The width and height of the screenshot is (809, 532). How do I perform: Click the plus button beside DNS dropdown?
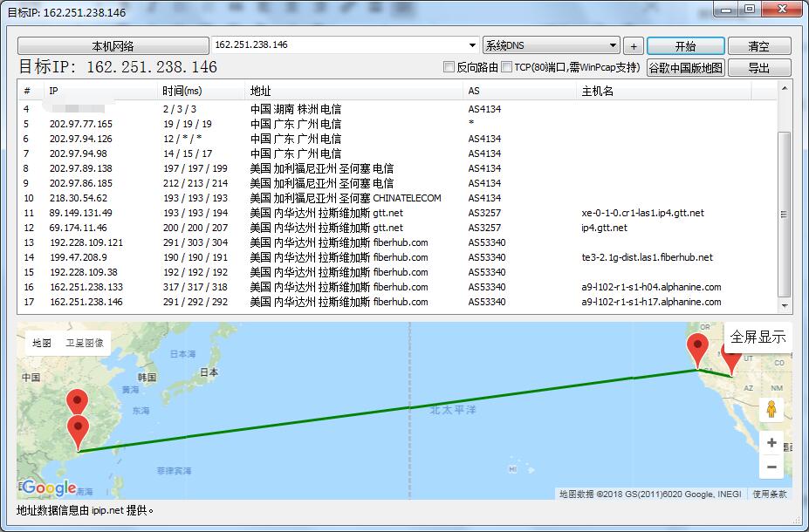(x=634, y=46)
